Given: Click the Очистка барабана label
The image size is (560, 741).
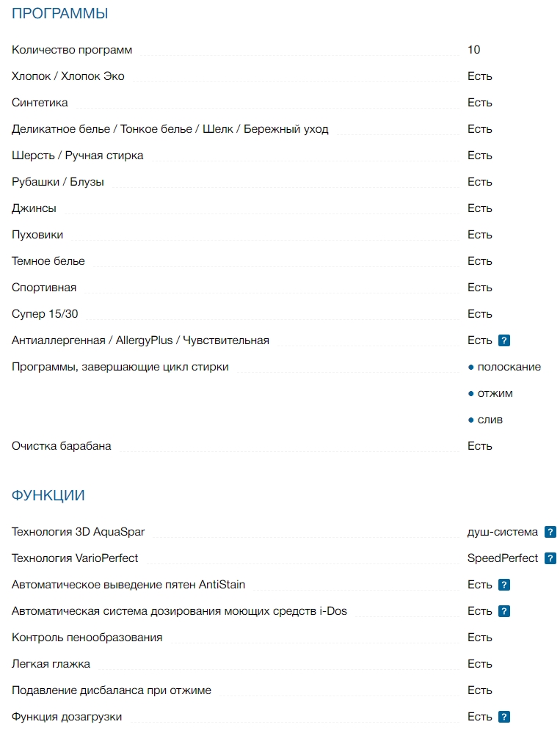Looking at the screenshot, I should [62, 446].
